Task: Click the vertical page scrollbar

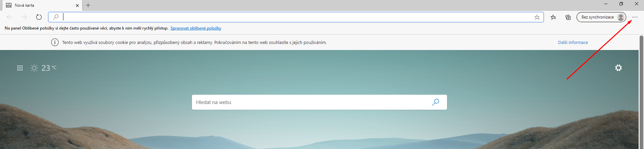Action: pyautogui.click(x=641, y=92)
